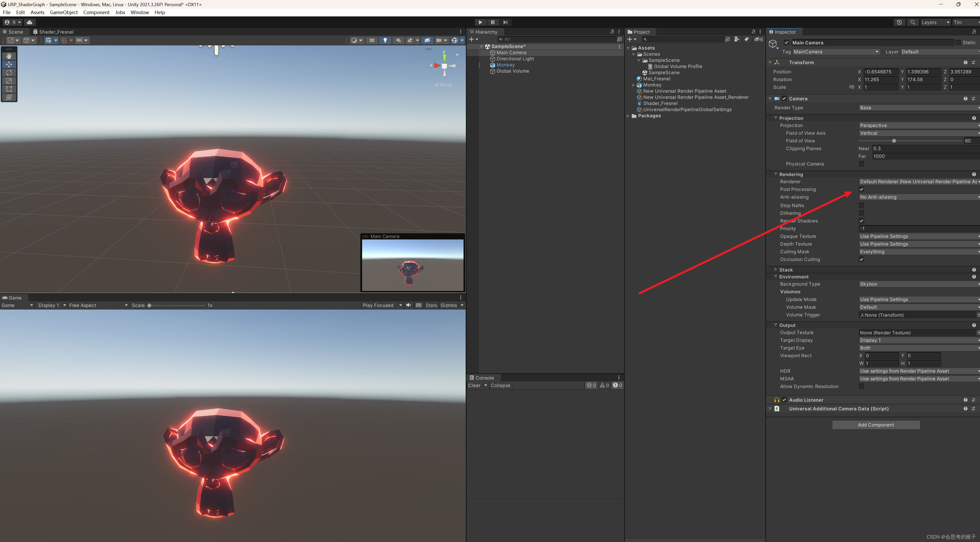This screenshot has height=542, width=980.
Task: Toggle scene lighting in Scene view toolbar
Action: [385, 40]
